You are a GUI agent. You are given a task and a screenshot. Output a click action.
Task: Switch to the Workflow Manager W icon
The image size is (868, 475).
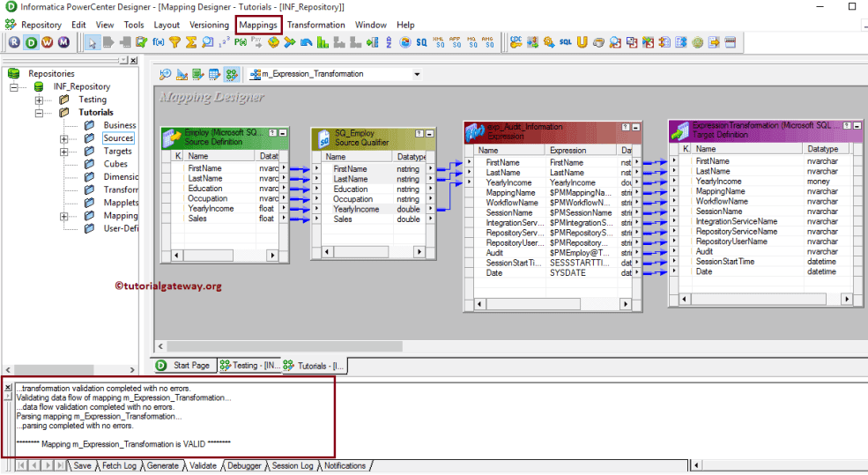click(x=47, y=42)
